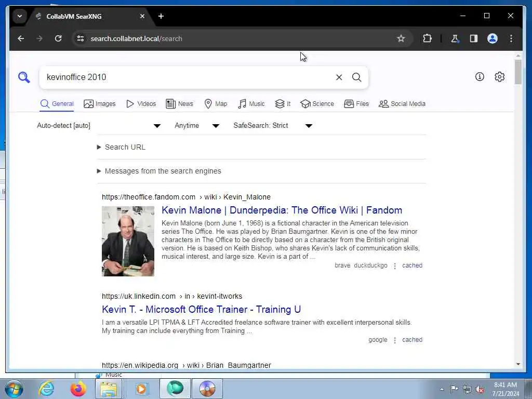532x399 pixels.
Task: Switch to the Images category tab
Action: [100, 104]
